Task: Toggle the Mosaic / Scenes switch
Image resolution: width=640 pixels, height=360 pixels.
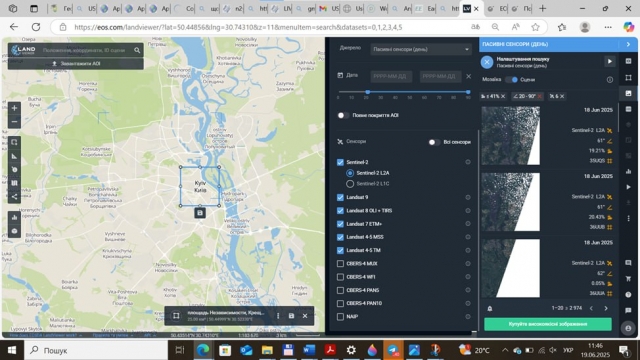Action: click(511, 80)
